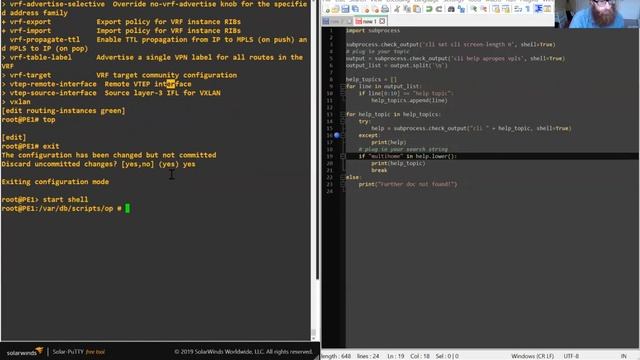Screen dimensions: 640x360
Task: Click 'Sel : 0 | 0' in status bar
Action: pos(447,356)
